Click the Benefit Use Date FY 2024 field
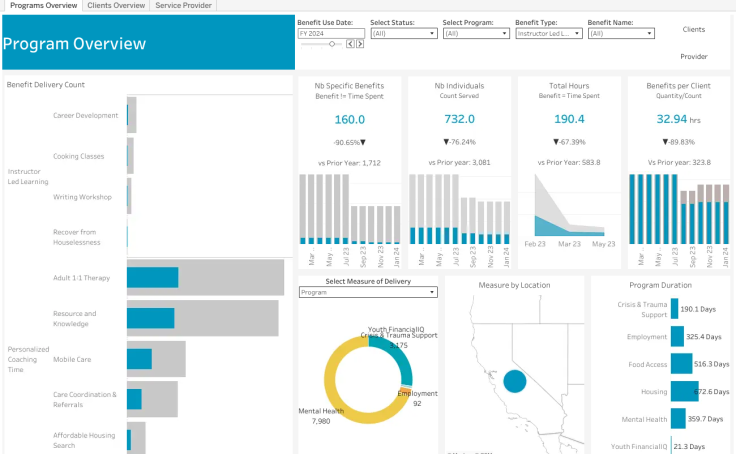The image size is (736, 454). [x=331, y=33]
